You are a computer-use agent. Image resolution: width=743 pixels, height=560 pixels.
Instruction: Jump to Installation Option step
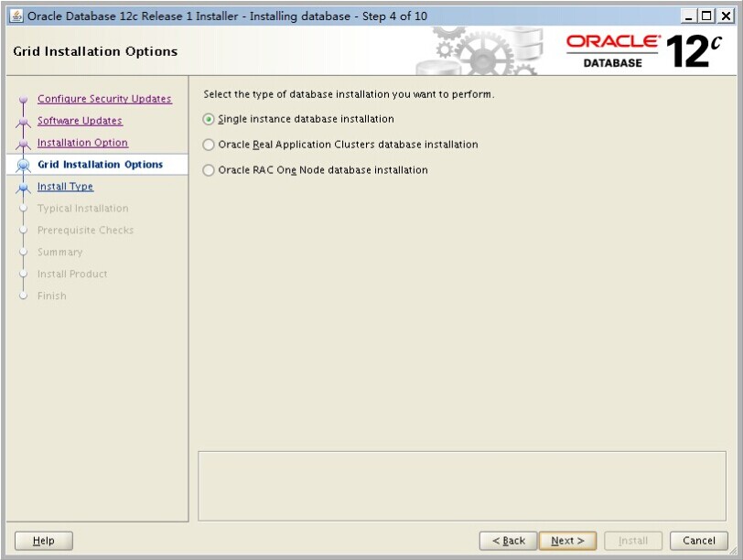pyautogui.click(x=82, y=143)
